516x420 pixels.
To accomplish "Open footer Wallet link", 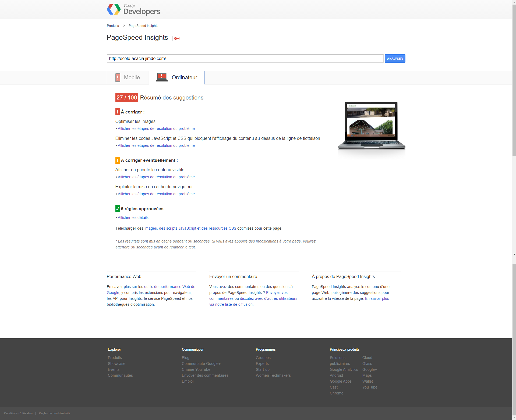I will coord(367,381).
